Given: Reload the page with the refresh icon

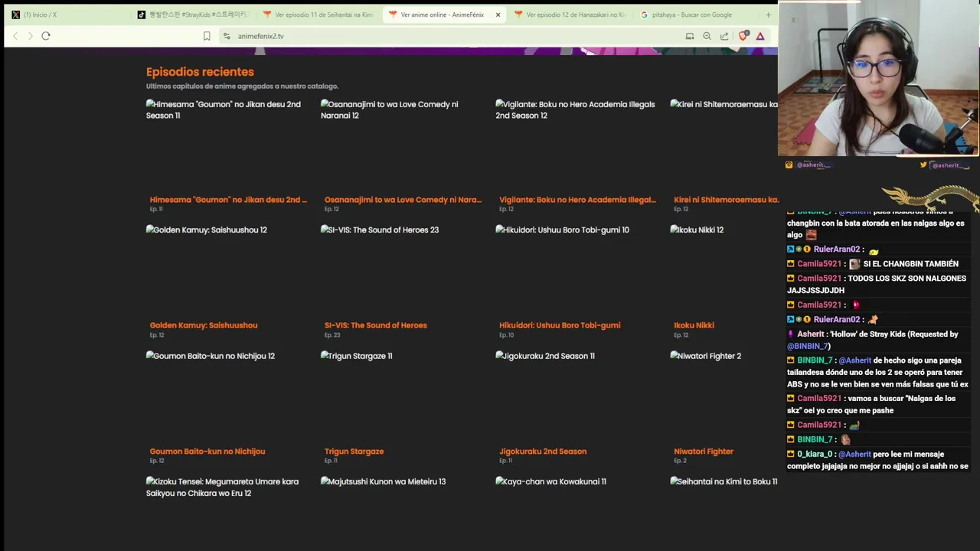Looking at the screenshot, I should [46, 36].
